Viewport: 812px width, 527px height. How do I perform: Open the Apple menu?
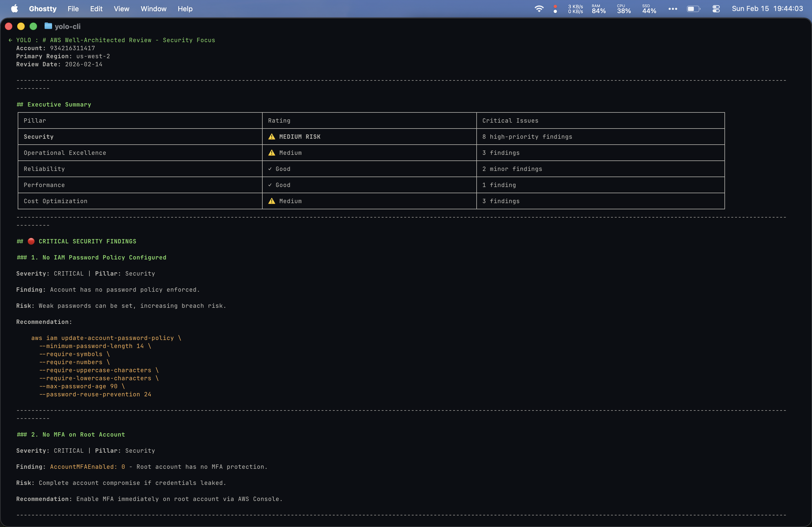pyautogui.click(x=14, y=9)
